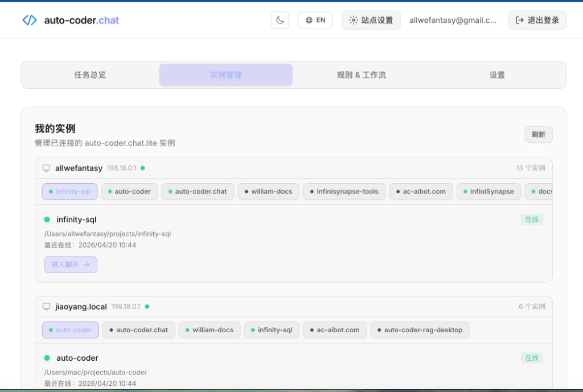Select the auto-coder-rag-desktop chip
583x392 pixels.
coord(420,330)
